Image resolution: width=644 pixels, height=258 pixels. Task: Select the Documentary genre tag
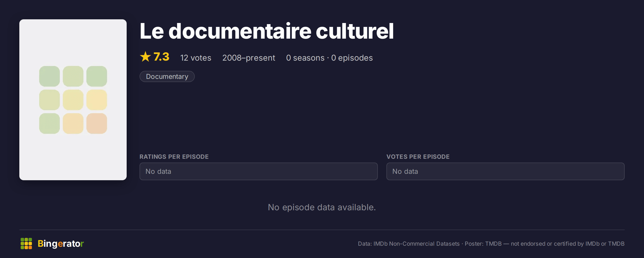[x=167, y=76]
